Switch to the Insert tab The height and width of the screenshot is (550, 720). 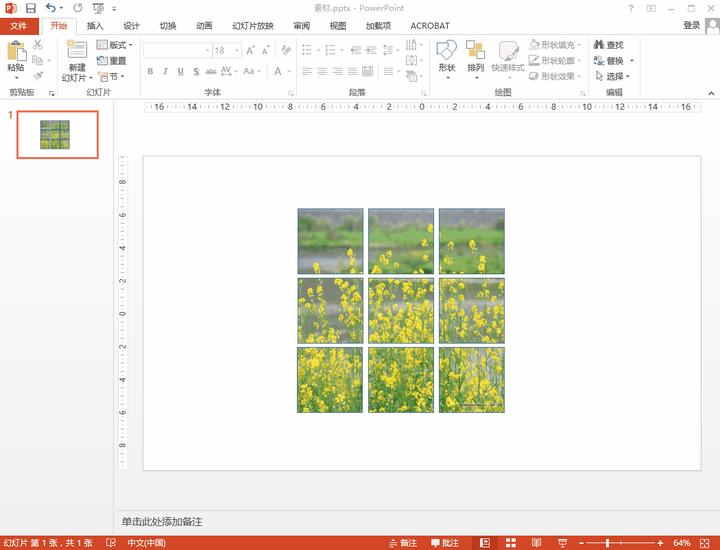click(x=95, y=26)
